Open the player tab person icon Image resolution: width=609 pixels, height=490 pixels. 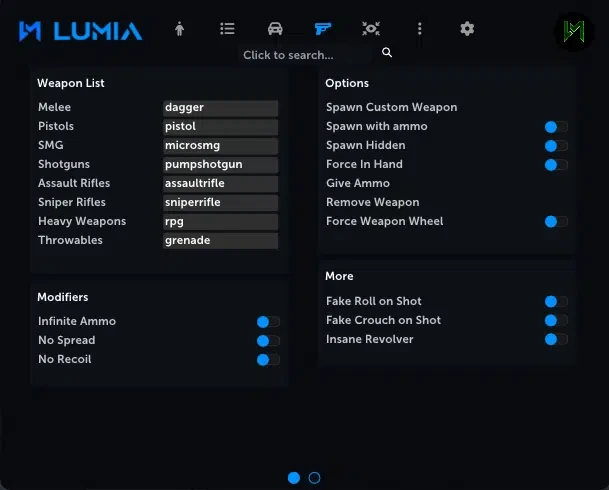click(179, 29)
